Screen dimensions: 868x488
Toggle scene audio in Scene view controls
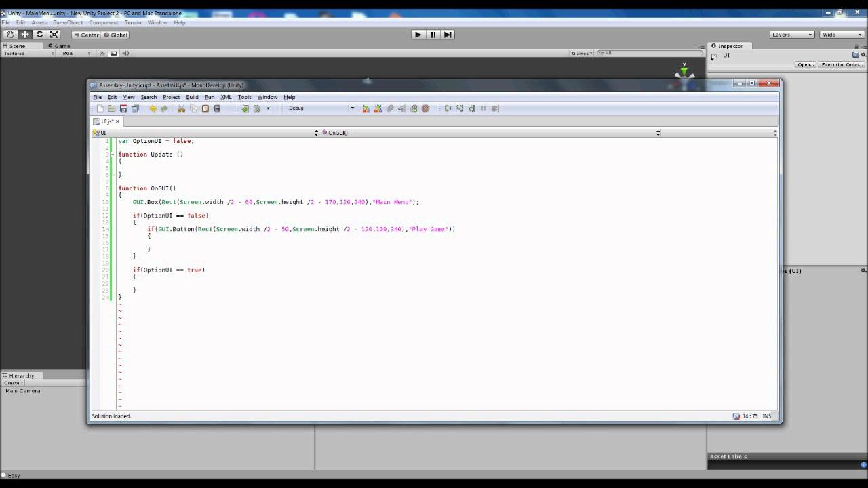(127, 53)
